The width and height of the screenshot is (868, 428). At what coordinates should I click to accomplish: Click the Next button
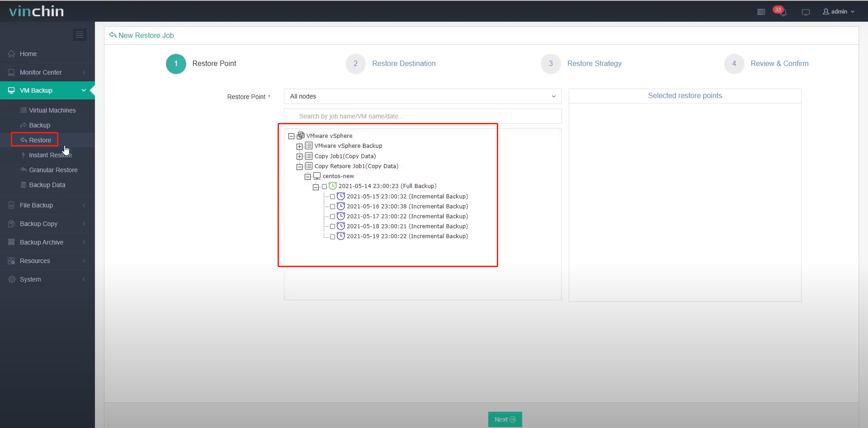[505, 419]
